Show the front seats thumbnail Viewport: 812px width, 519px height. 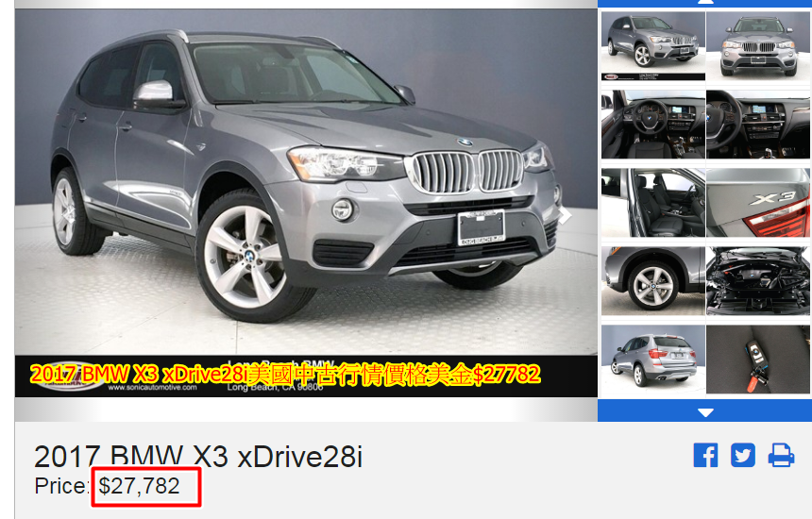[653, 202]
